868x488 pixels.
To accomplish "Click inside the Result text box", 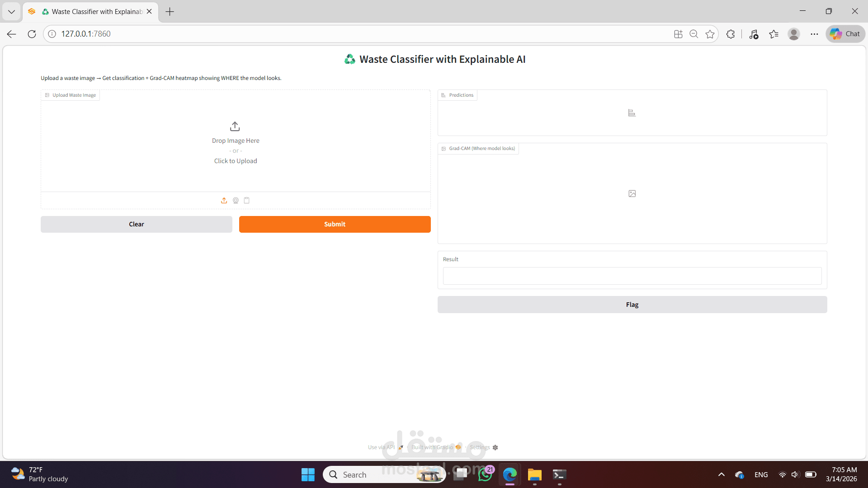I will point(632,276).
